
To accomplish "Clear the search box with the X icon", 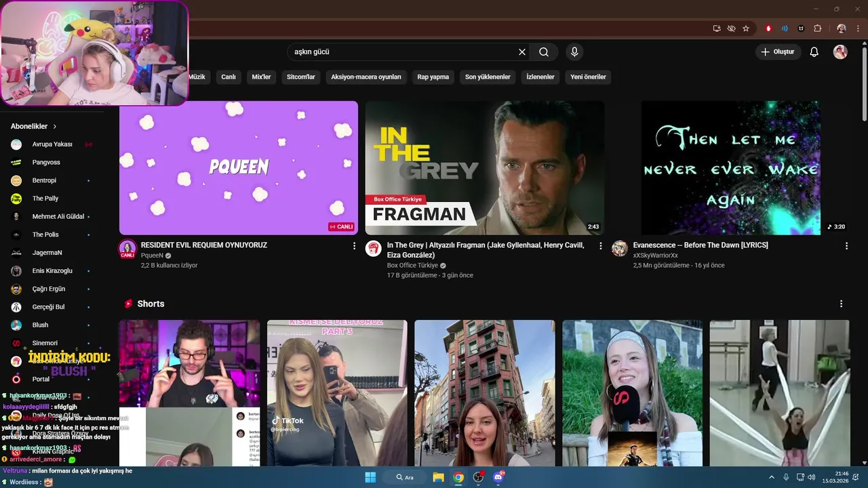I will tap(522, 52).
